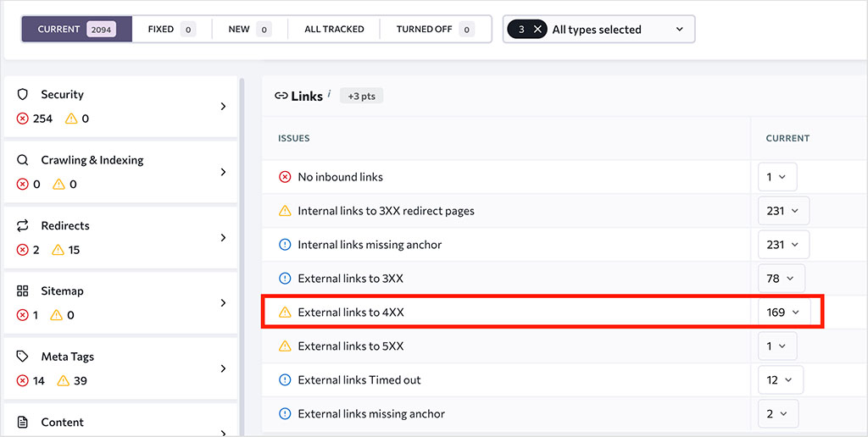This screenshot has width=868, height=437.
Task: Click External links Timed out issue
Action: 359,380
